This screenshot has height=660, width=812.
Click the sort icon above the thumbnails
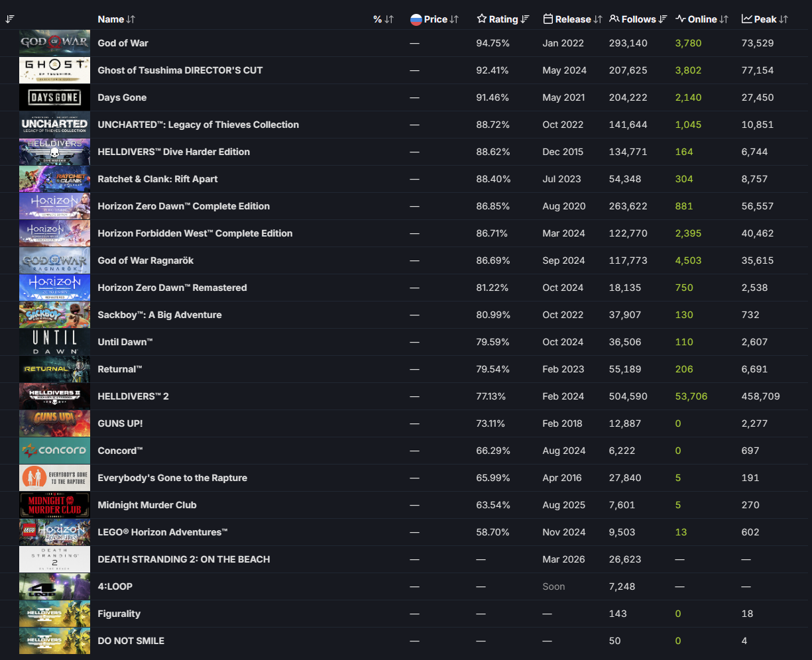tap(9, 19)
